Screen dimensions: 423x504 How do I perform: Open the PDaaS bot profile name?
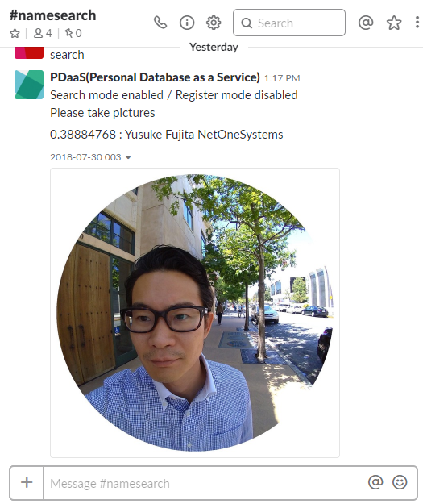coord(155,77)
